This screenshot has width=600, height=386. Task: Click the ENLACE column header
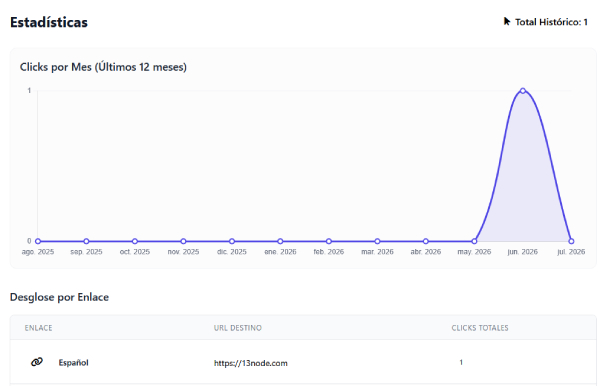point(38,328)
